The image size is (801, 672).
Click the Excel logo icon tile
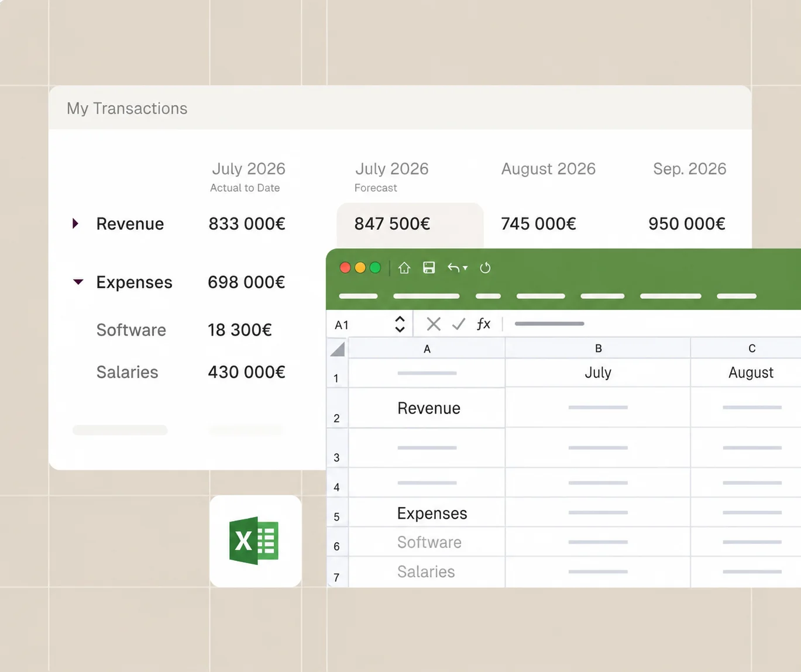click(x=256, y=541)
